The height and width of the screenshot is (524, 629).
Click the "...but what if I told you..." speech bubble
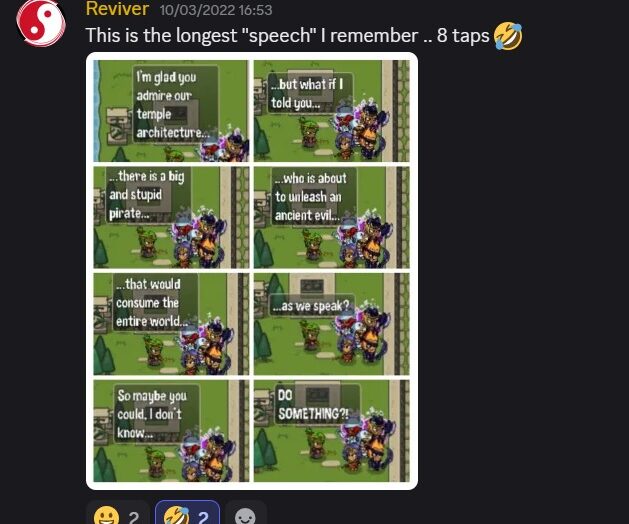click(x=309, y=93)
